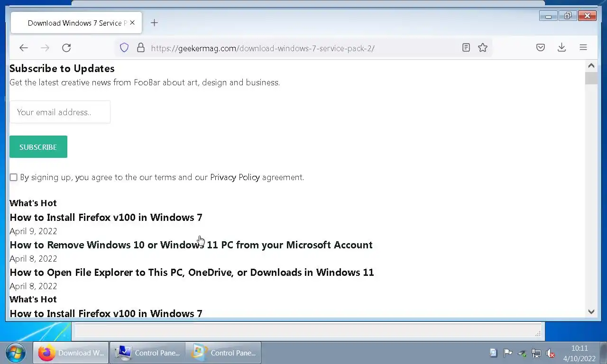Open the Privacy Policy link
The width and height of the screenshot is (607, 364).
[x=235, y=177]
